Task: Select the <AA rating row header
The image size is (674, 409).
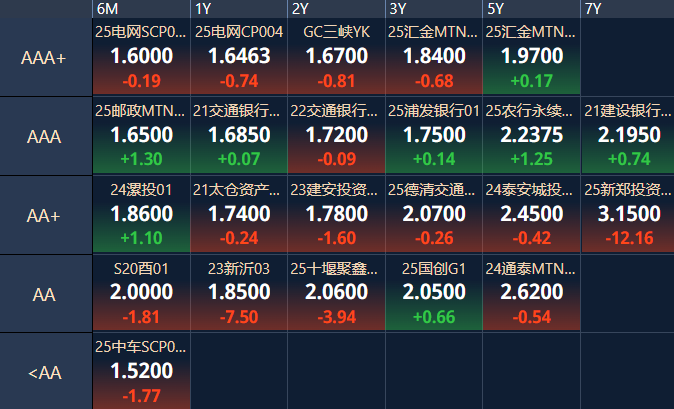Action: tap(46, 372)
